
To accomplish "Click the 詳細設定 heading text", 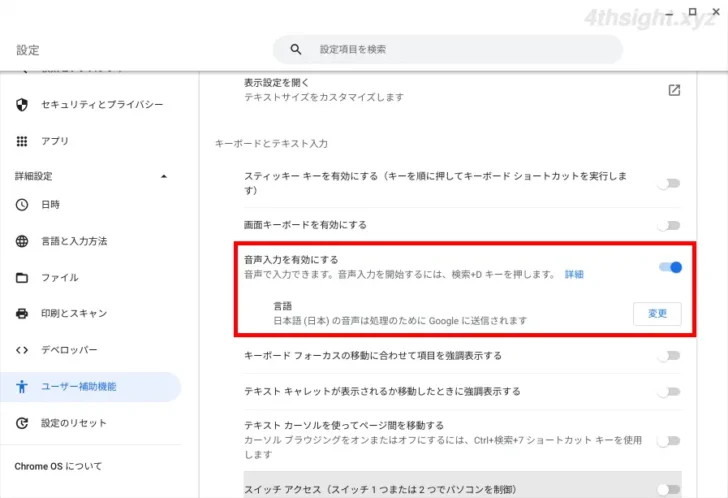I will tap(33, 176).
